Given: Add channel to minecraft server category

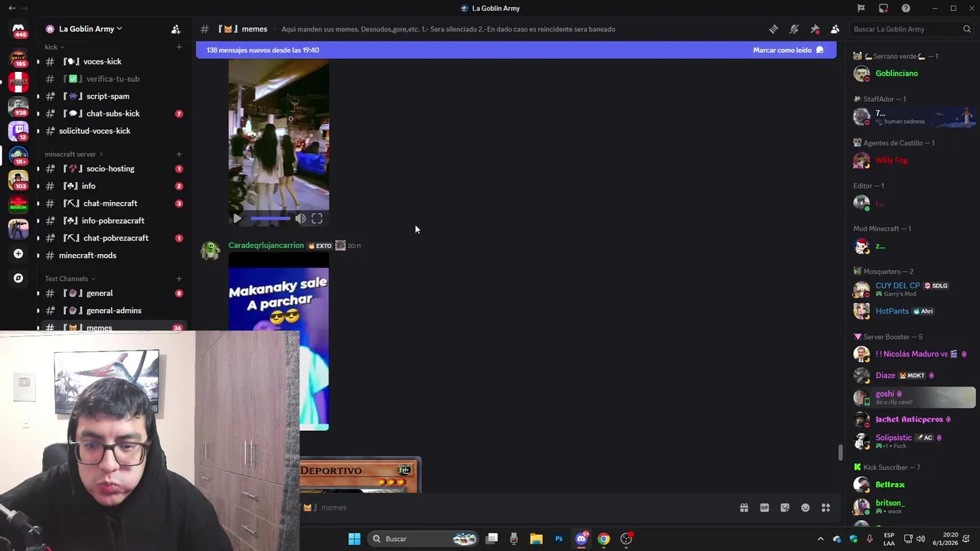Looking at the screenshot, I should pyautogui.click(x=179, y=154).
